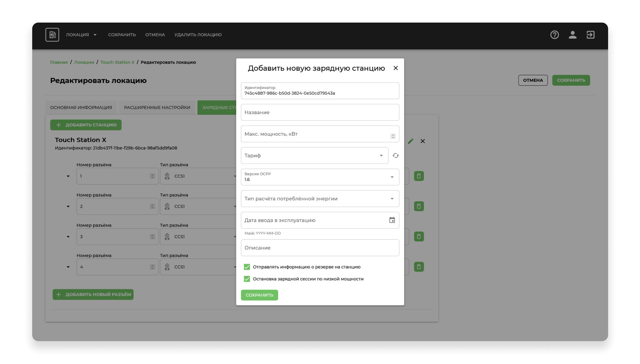The width and height of the screenshot is (640, 364).
Task: Open calendar icon for commissioning date
Action: (x=392, y=220)
